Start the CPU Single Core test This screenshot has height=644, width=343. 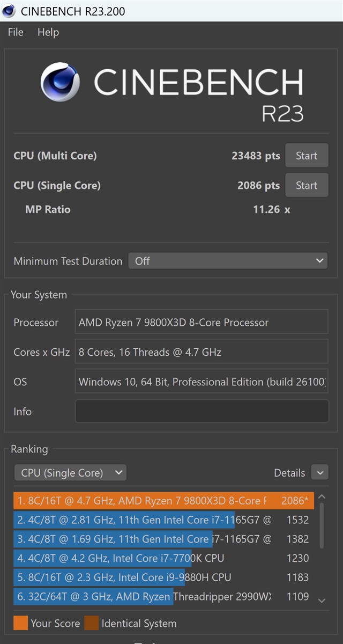pos(306,185)
